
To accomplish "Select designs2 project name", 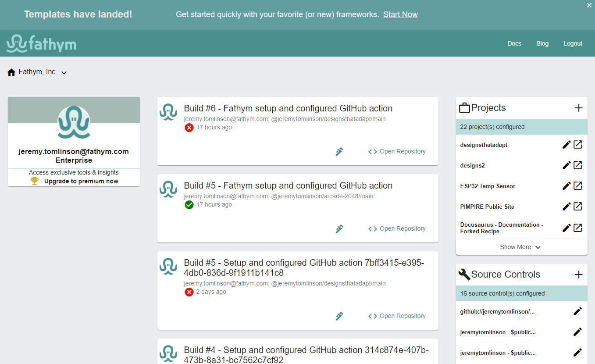I will 472,165.
